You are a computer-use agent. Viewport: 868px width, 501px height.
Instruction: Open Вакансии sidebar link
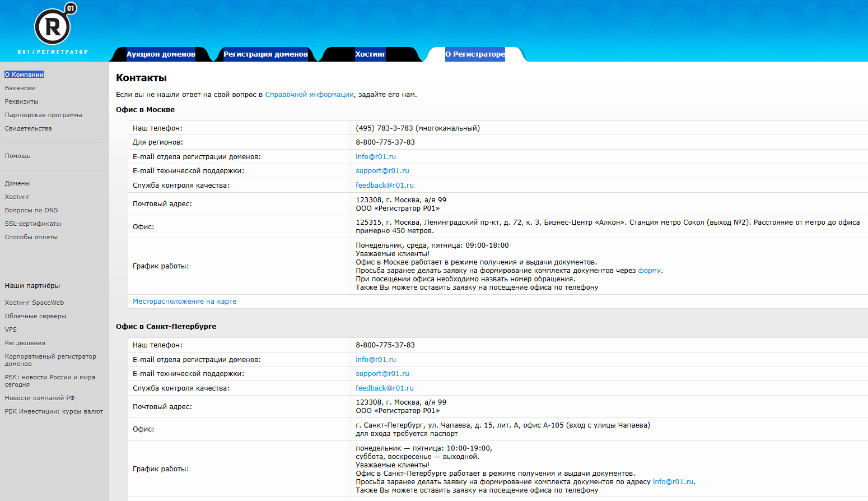(x=20, y=88)
